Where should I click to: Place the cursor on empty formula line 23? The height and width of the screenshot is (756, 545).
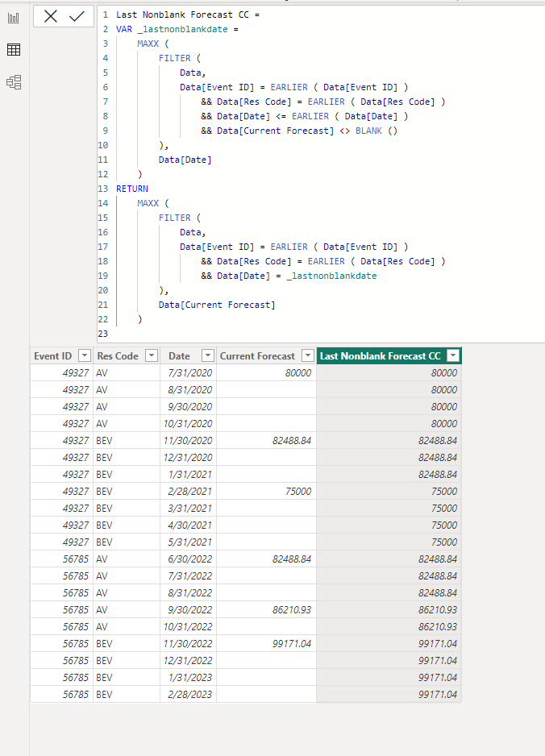(x=318, y=334)
